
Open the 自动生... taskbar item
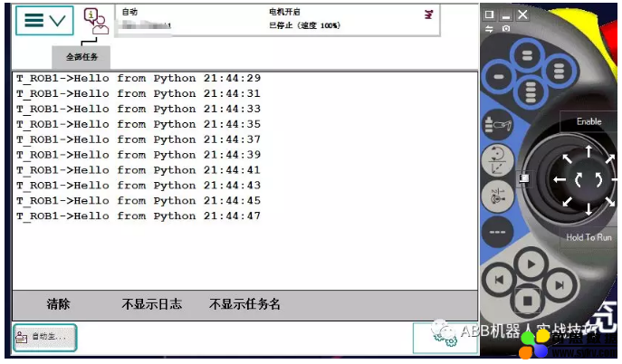tap(44, 337)
